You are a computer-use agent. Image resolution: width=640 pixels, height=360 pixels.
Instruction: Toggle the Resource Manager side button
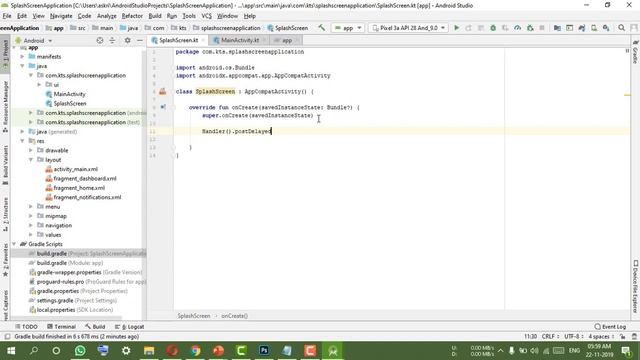point(5,107)
